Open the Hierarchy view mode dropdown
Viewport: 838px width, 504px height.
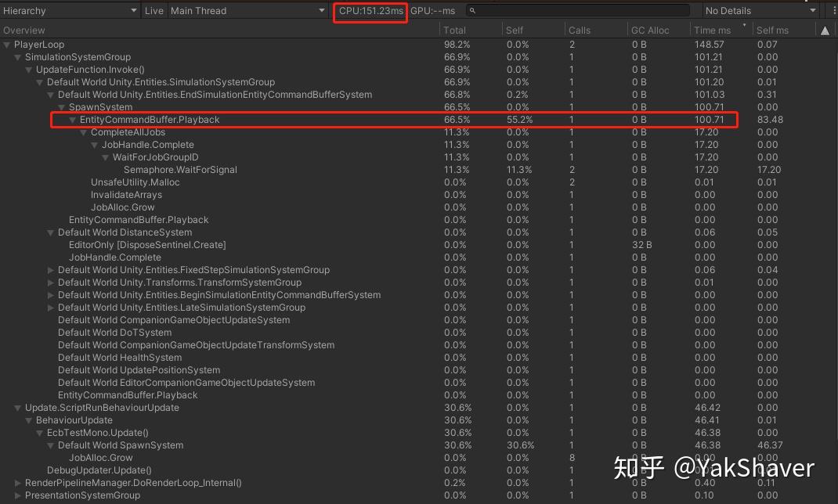coord(70,11)
